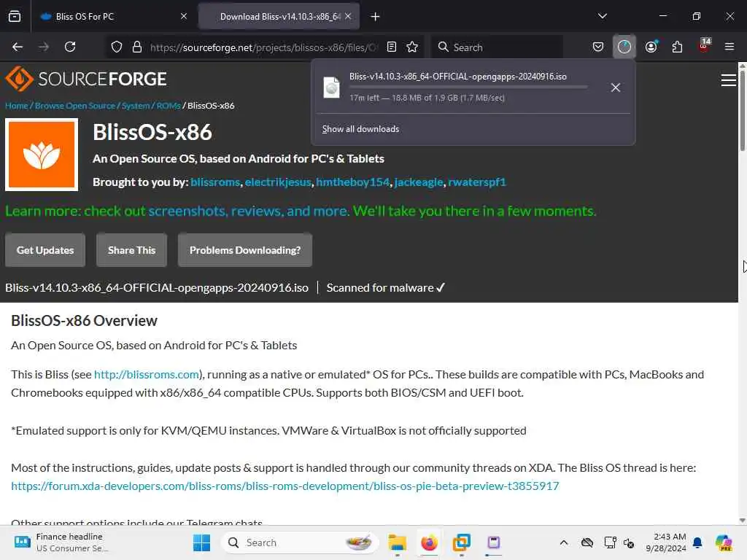The width and height of the screenshot is (747, 560).
Task: Click the Scanned for malware label
Action: [x=385, y=287]
